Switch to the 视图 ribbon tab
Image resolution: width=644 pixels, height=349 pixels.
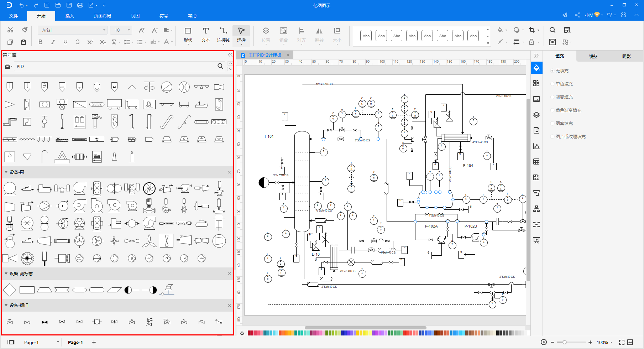135,16
